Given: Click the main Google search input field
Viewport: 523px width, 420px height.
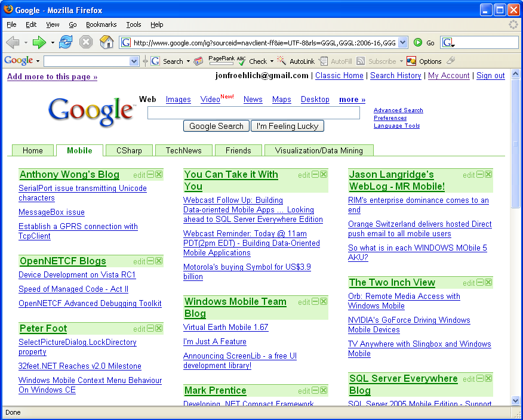Looking at the screenshot, I should coord(254,113).
